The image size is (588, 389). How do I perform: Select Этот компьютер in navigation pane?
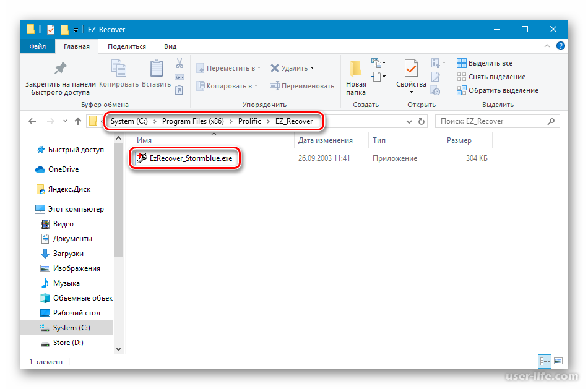(69, 209)
